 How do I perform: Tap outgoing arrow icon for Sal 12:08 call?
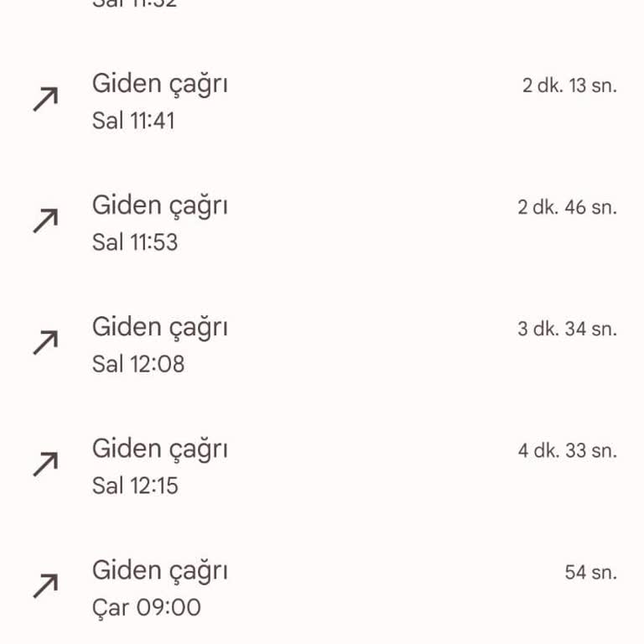(x=45, y=342)
